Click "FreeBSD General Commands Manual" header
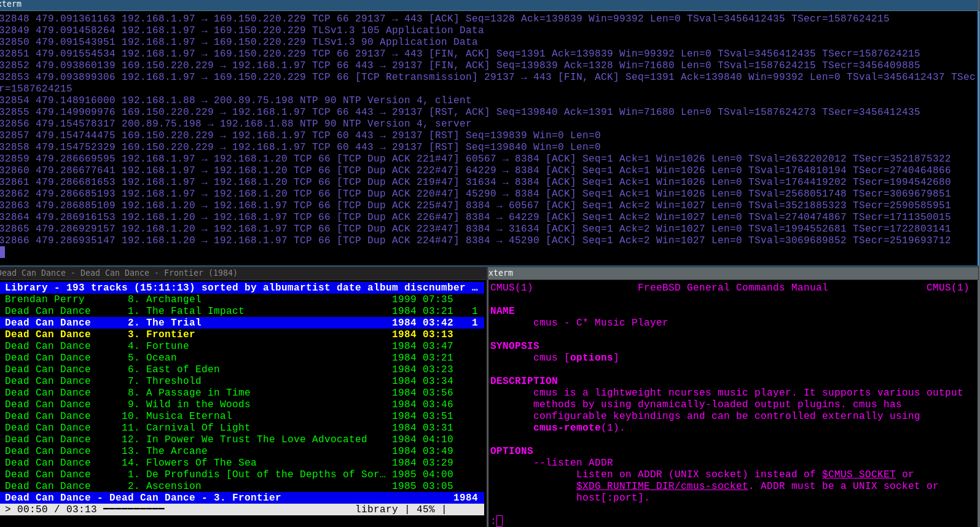 coord(733,287)
